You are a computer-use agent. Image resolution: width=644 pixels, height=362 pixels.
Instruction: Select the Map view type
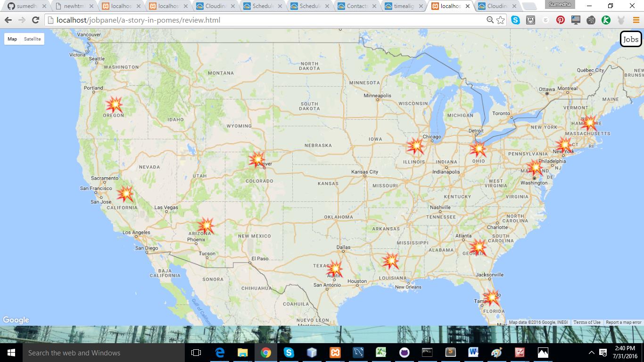[x=12, y=39]
